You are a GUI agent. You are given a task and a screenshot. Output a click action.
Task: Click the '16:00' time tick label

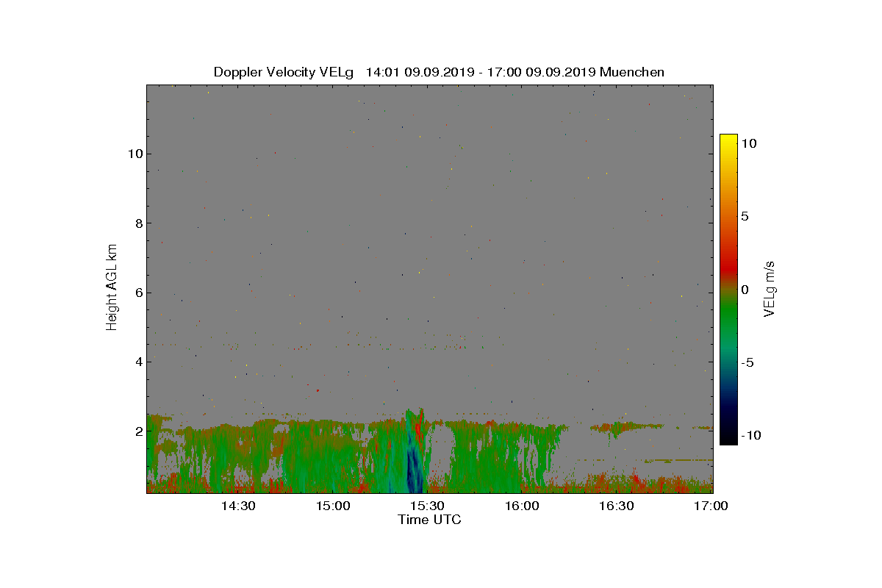[x=522, y=506]
